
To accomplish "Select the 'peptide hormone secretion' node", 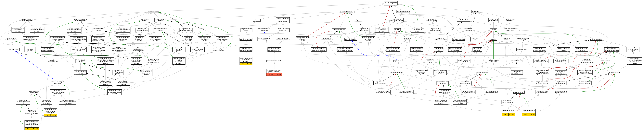I will tap(442, 82).
